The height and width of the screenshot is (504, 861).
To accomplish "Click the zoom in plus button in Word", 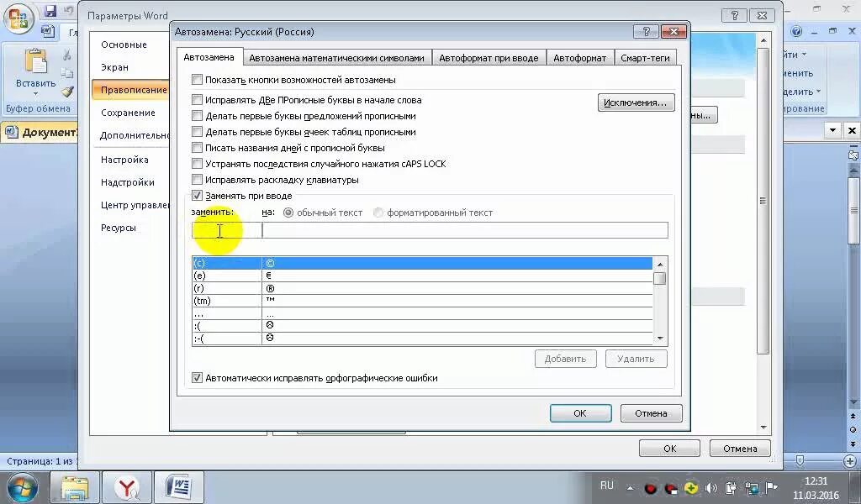I will tap(850, 460).
